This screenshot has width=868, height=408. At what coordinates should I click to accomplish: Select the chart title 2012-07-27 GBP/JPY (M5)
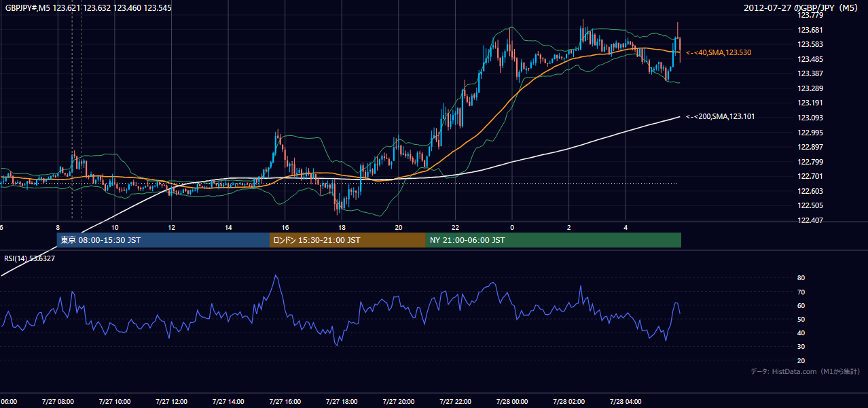tap(801, 8)
